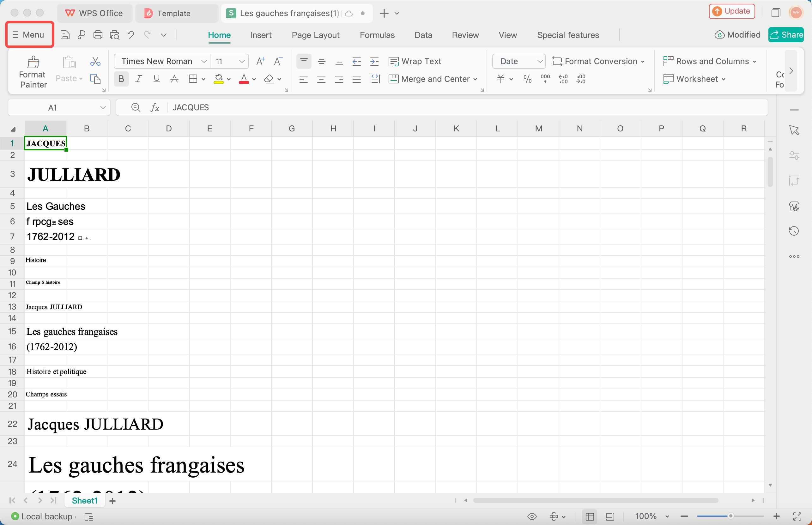The height and width of the screenshot is (525, 812).
Task: Click the Save icon in quick toolbar
Action: (65, 35)
